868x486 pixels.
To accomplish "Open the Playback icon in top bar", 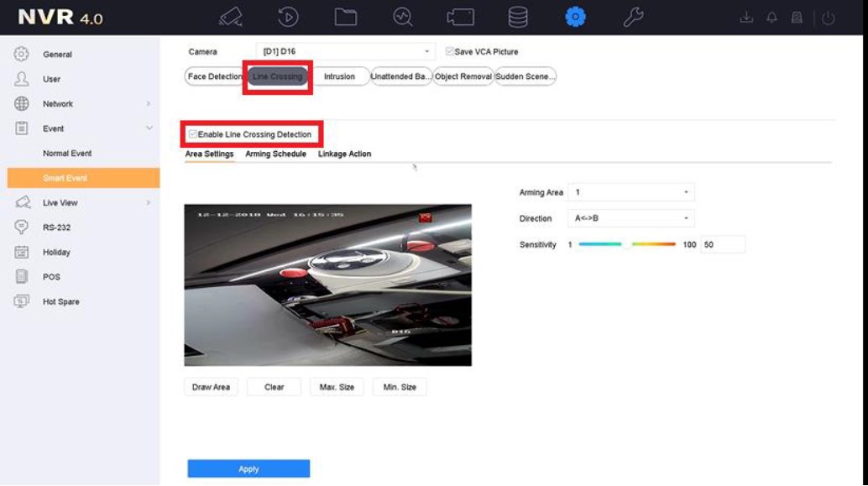I will click(x=288, y=17).
